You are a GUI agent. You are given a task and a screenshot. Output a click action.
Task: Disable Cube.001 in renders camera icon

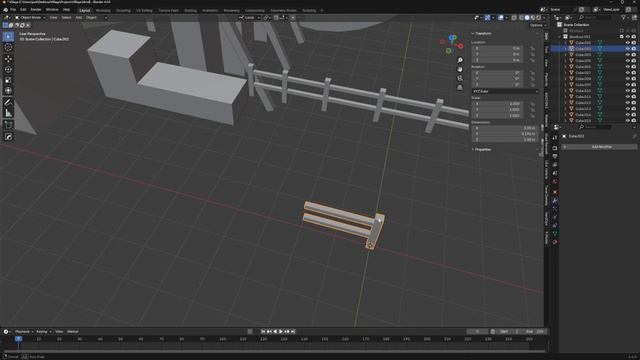point(634,42)
